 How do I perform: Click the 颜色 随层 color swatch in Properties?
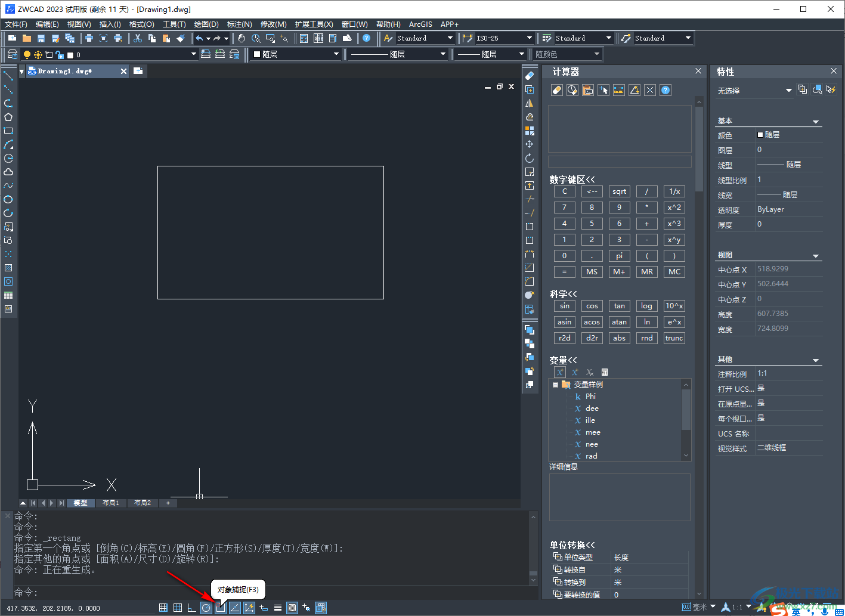pos(760,135)
